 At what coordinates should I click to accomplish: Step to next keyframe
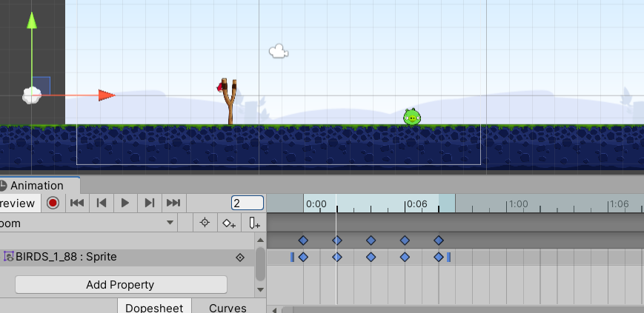click(x=150, y=203)
